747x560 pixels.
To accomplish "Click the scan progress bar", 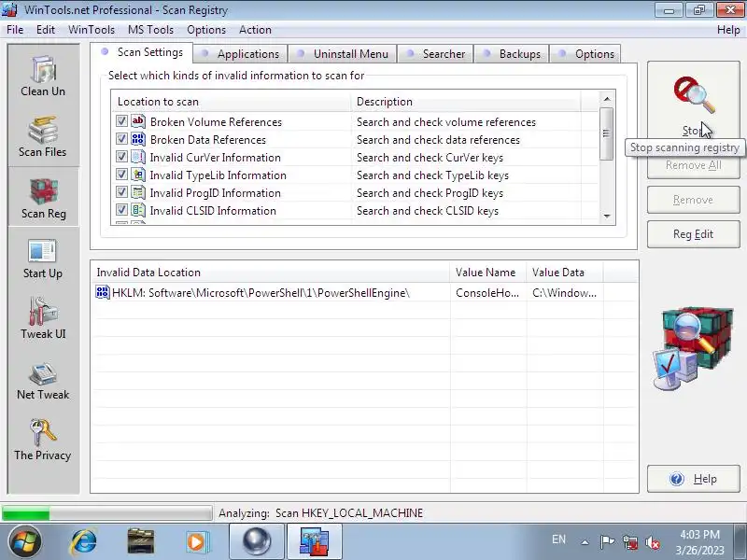I will [x=106, y=513].
